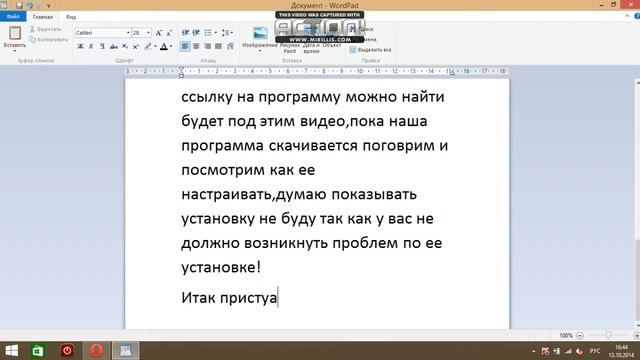Click the zoom slider handle
Screen dimensions: 640x360
click(608, 335)
